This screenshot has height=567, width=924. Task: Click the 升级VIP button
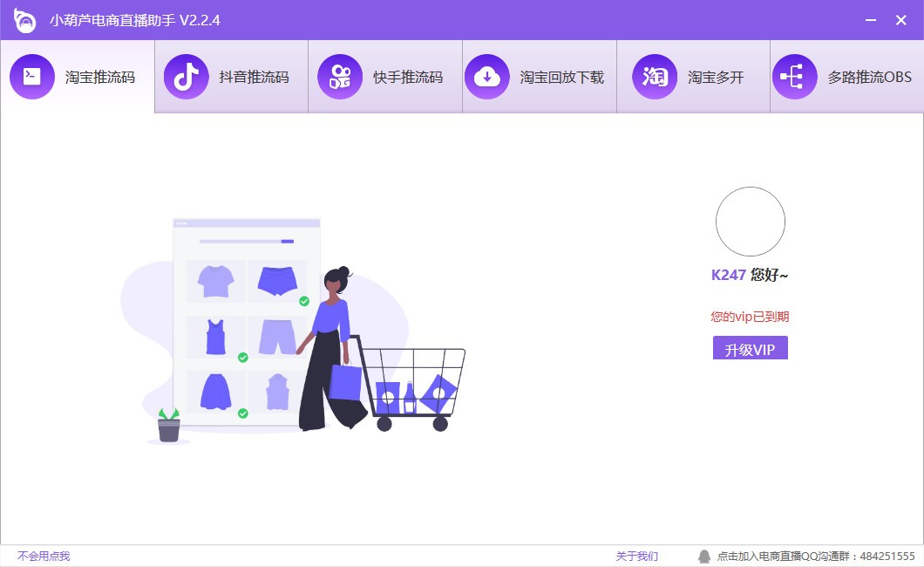pos(751,348)
